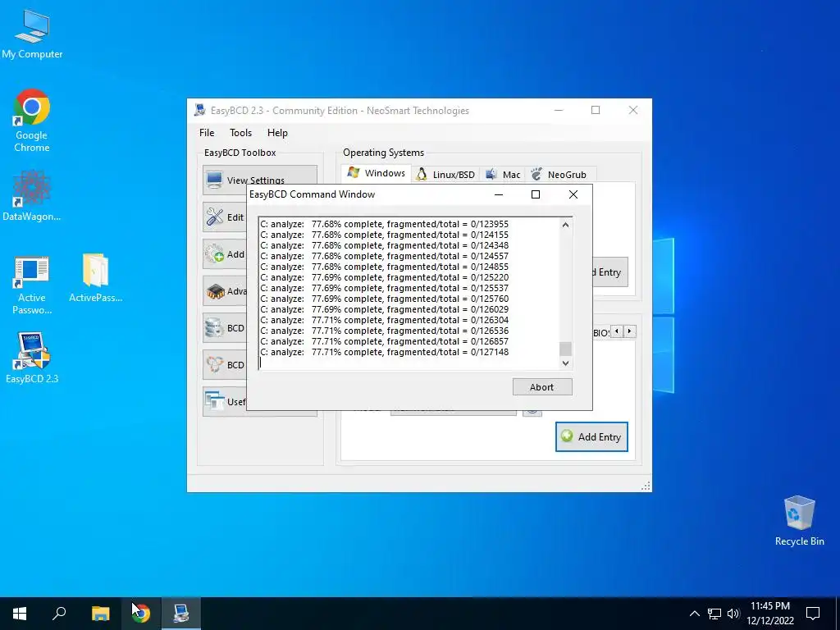Click the output line ending 0/127148

(385, 352)
